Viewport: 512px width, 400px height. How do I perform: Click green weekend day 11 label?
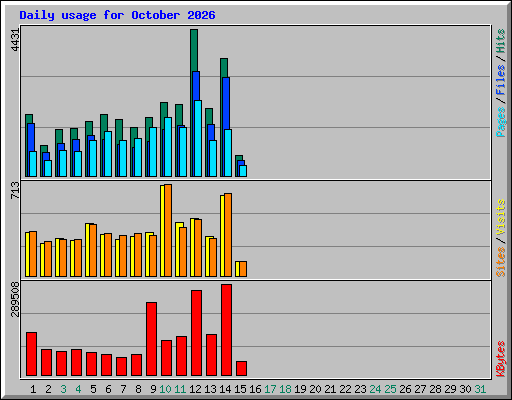coord(180,389)
